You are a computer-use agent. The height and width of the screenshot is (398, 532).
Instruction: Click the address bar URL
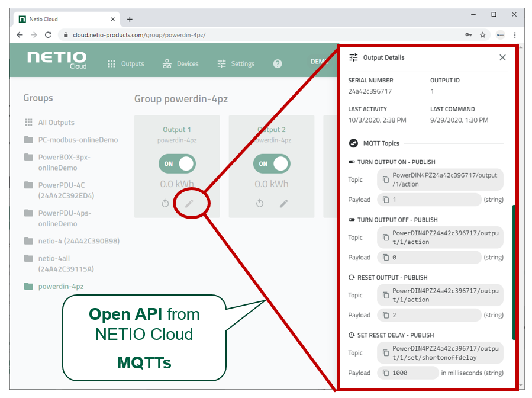(x=139, y=34)
